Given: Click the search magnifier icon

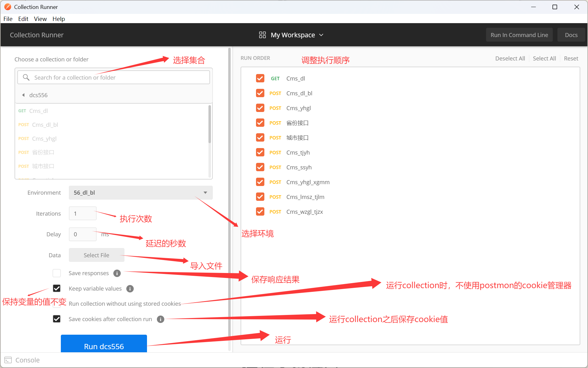Looking at the screenshot, I should (x=26, y=77).
